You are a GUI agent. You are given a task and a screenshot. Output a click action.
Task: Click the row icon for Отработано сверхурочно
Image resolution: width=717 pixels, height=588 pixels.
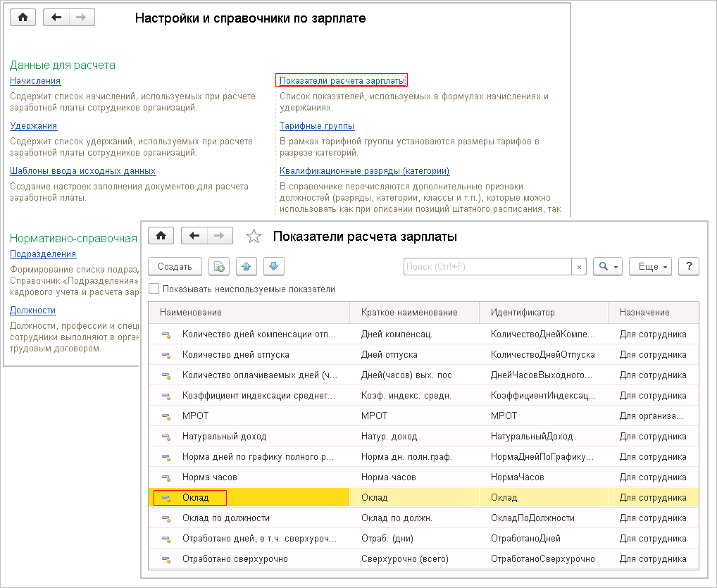[166, 559]
